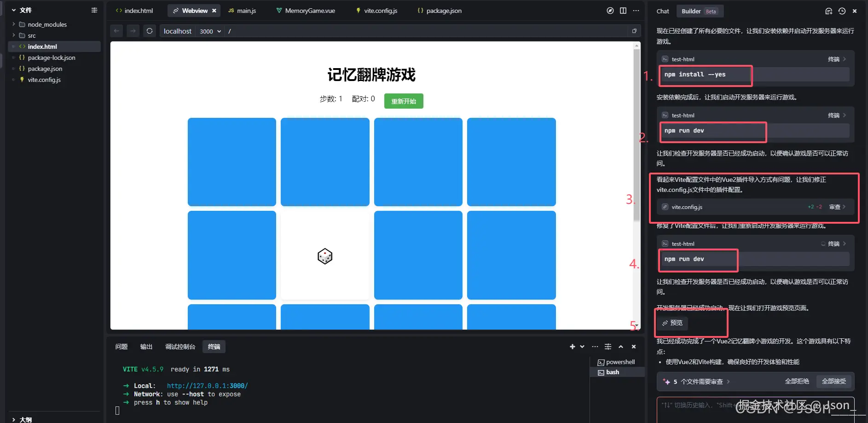Click 全部接受 accept all
The image size is (868, 423).
[x=834, y=382]
